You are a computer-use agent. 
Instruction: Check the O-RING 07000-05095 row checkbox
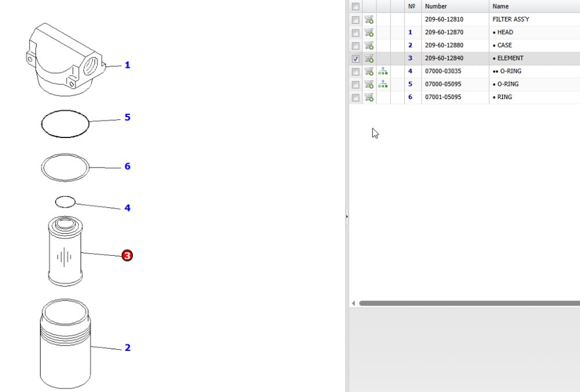tap(356, 84)
